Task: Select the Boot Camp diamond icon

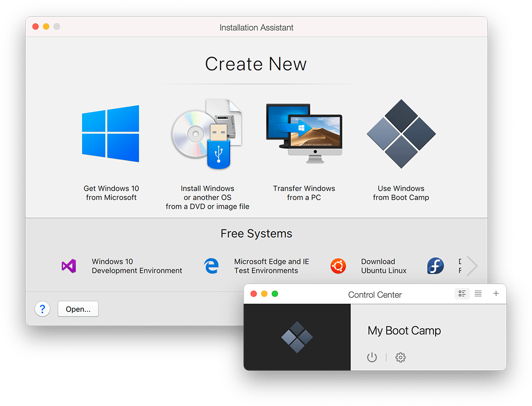Action: coord(401,134)
